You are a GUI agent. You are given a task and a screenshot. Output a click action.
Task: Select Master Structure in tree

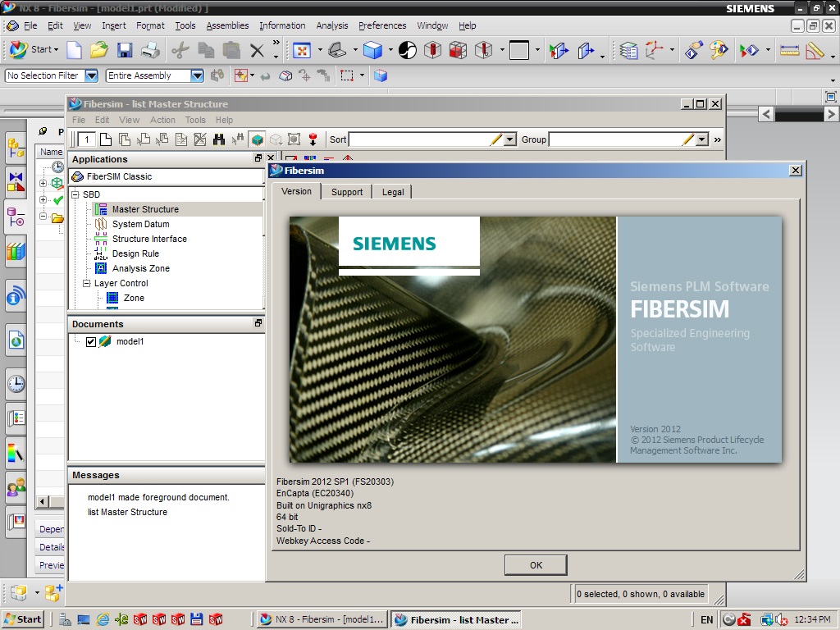pos(145,209)
